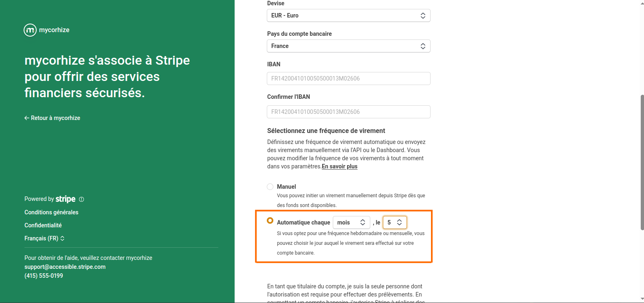Viewport: 644px width, 303px height.
Task: Change language via Français (FR) selector
Action: coord(44,238)
